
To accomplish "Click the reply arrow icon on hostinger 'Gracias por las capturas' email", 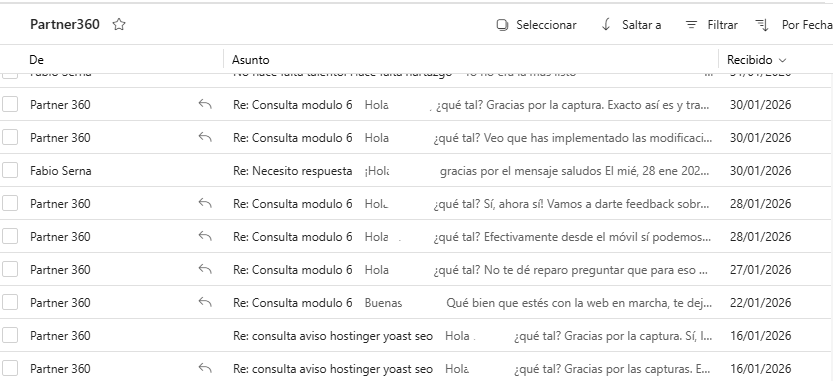I will click(205, 368).
